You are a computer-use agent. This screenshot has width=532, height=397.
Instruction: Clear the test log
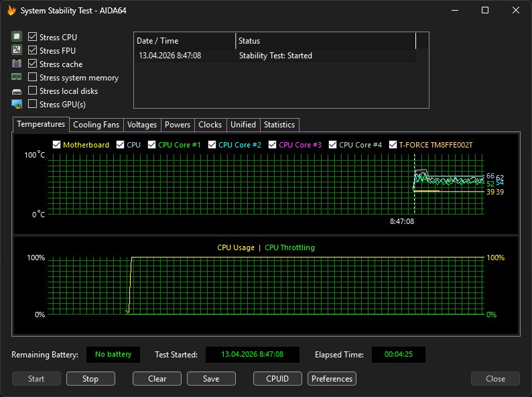pos(157,379)
